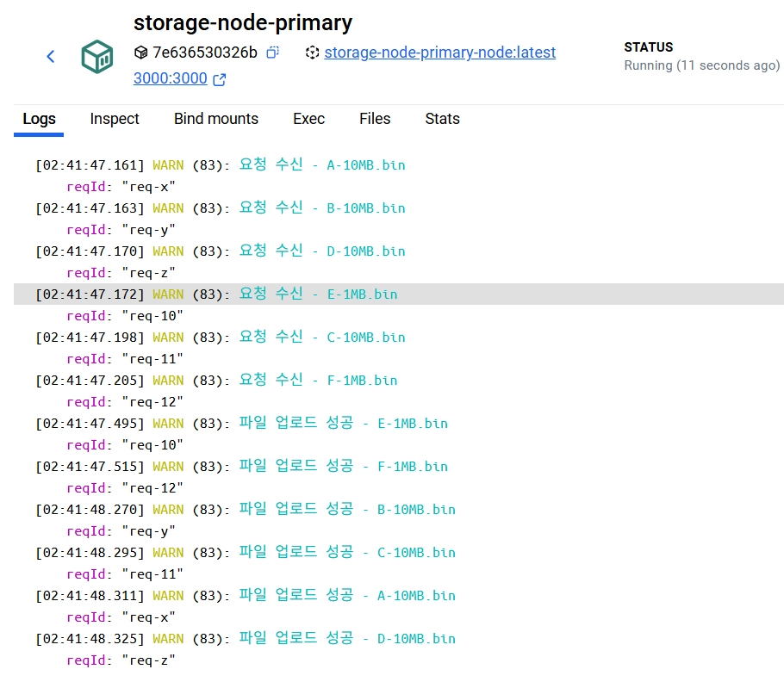Click the small cube icon before container ID

click(x=141, y=52)
